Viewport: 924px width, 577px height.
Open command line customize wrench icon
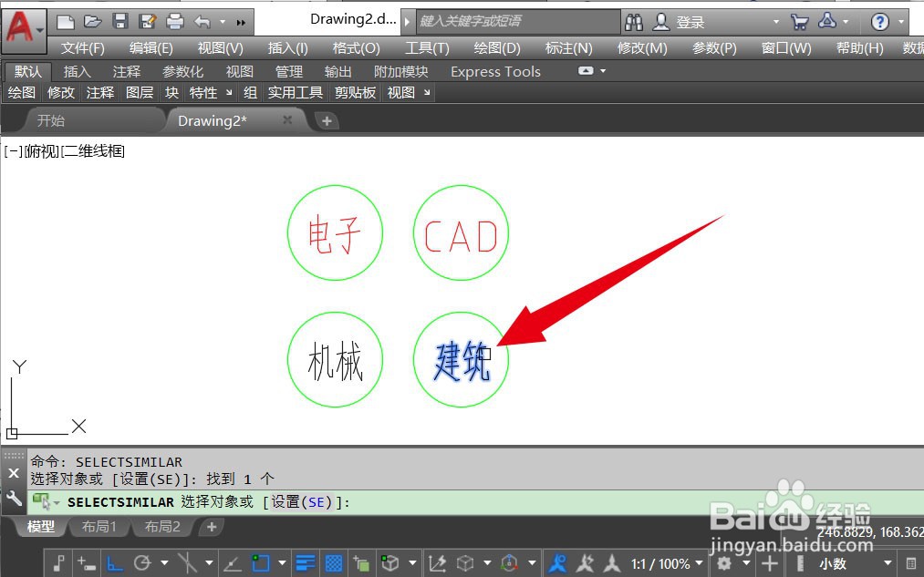click(13, 500)
